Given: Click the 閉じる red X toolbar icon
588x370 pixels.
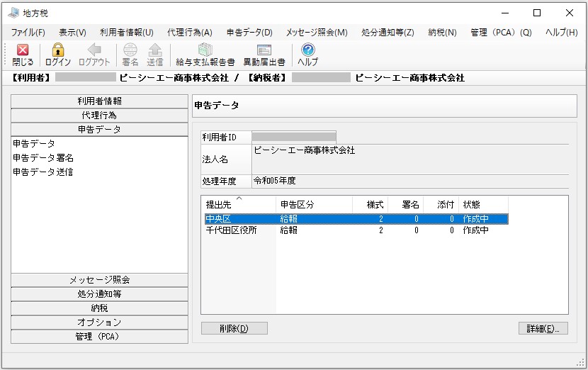Looking at the screenshot, I should point(23,50).
